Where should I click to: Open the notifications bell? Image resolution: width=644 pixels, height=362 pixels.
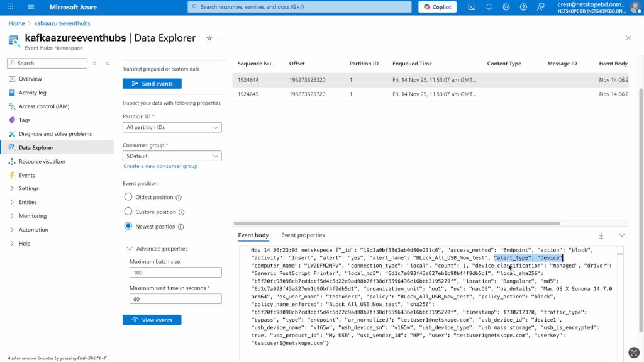pos(489,7)
